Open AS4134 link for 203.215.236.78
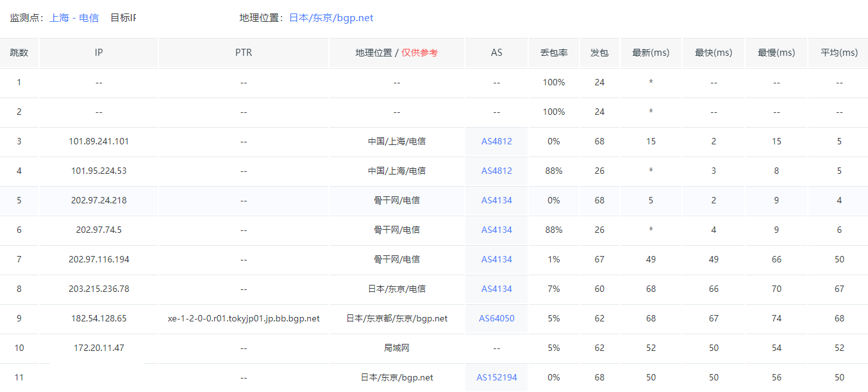 (x=497, y=289)
